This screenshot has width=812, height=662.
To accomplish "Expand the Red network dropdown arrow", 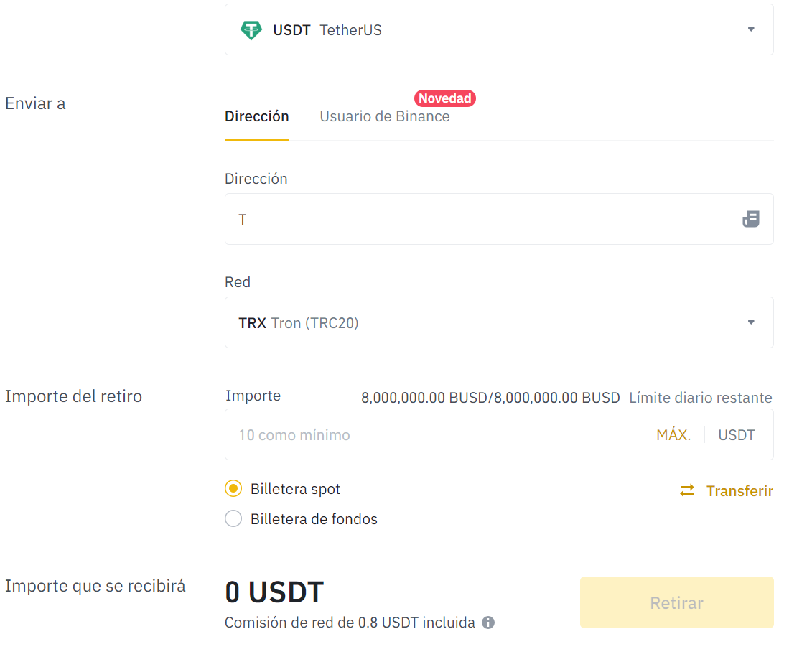I will [x=751, y=322].
